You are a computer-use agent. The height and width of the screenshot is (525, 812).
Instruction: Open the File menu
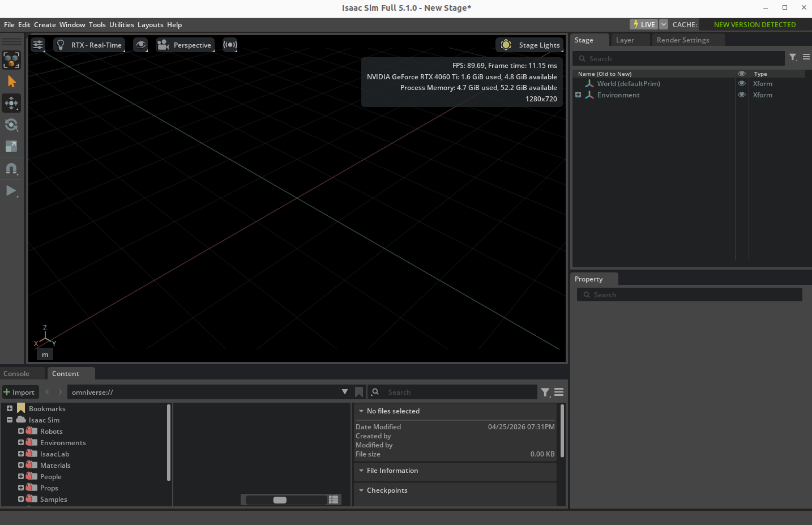point(9,25)
